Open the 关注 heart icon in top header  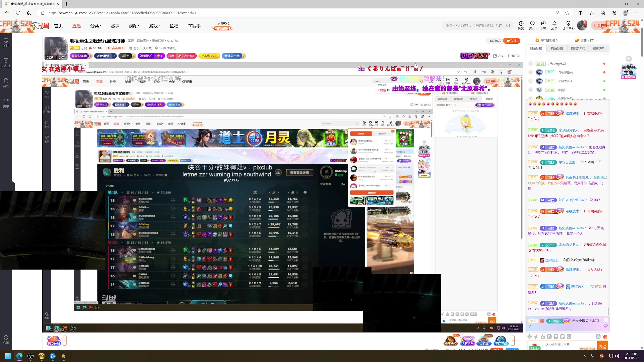pyautogui.click(x=532, y=25)
